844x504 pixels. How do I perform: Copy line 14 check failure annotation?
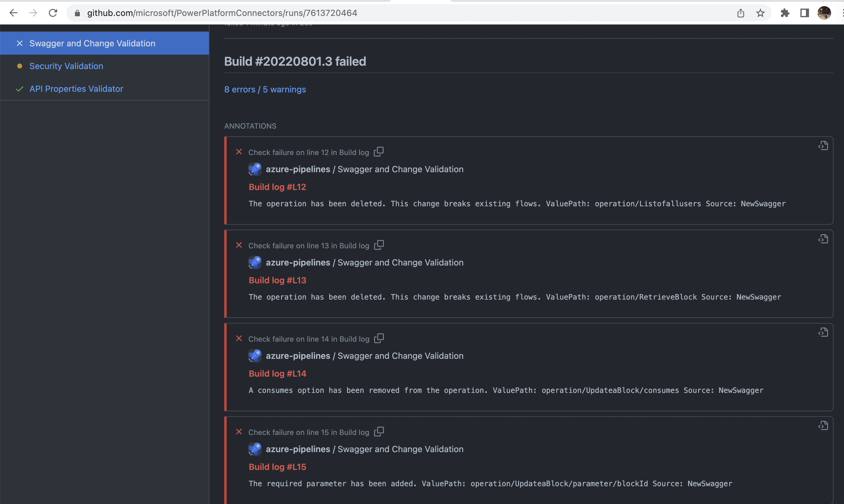tap(378, 339)
